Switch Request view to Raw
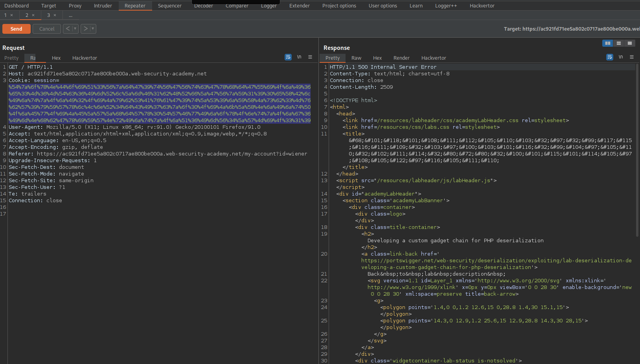 coord(33,58)
